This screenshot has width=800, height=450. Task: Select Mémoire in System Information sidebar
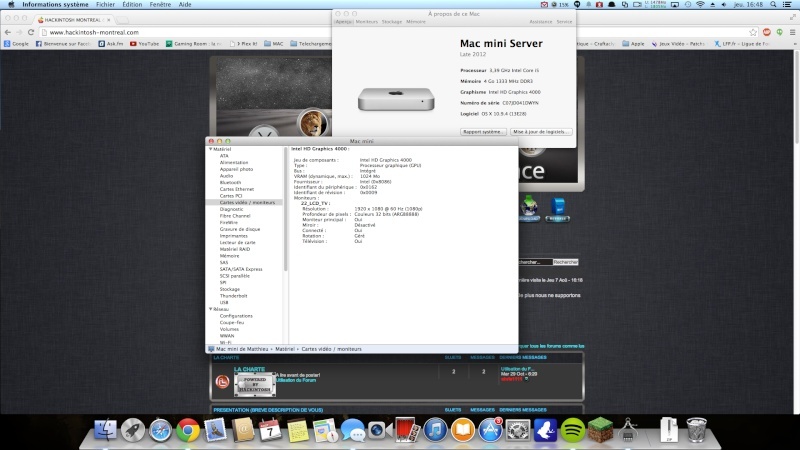click(229, 256)
